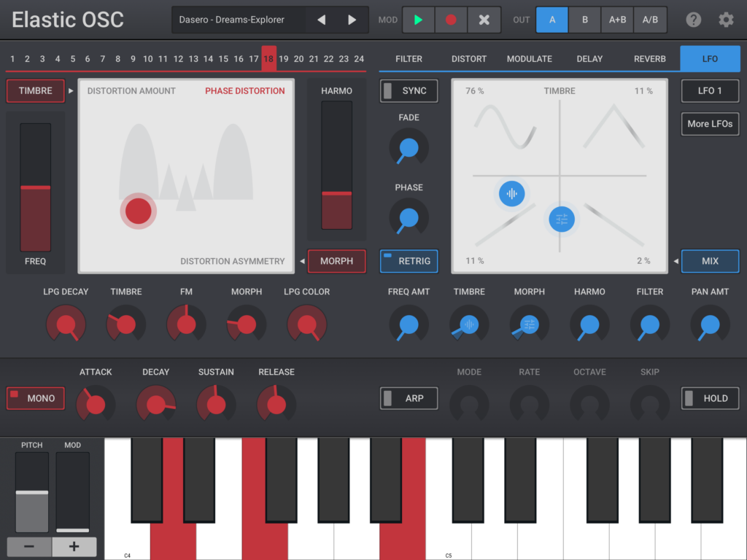Switch to the FILTER tab
Image resolution: width=747 pixels, height=560 pixels.
(409, 58)
